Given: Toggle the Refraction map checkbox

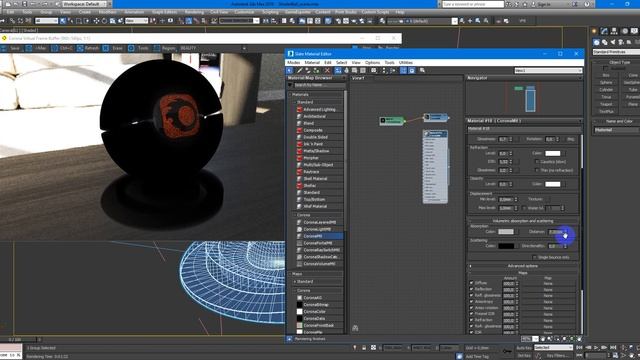Looking at the screenshot, I should pyautogui.click(x=471, y=320).
